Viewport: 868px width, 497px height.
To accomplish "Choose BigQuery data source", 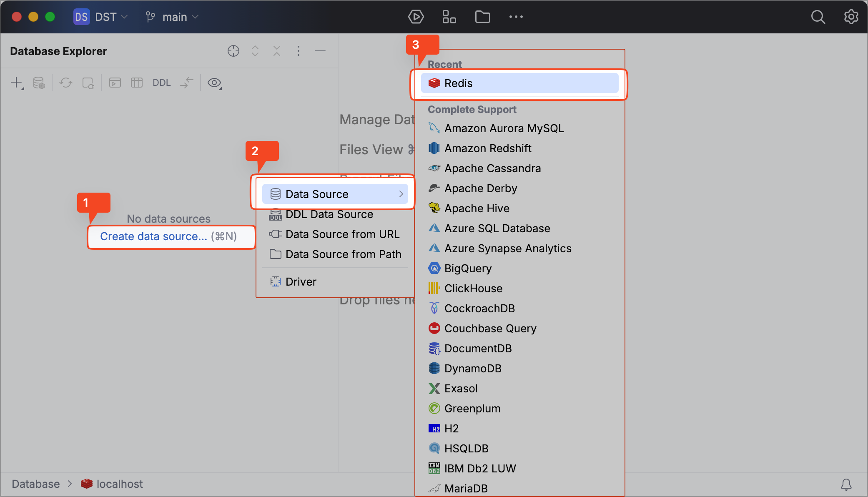I will tap(519, 269).
